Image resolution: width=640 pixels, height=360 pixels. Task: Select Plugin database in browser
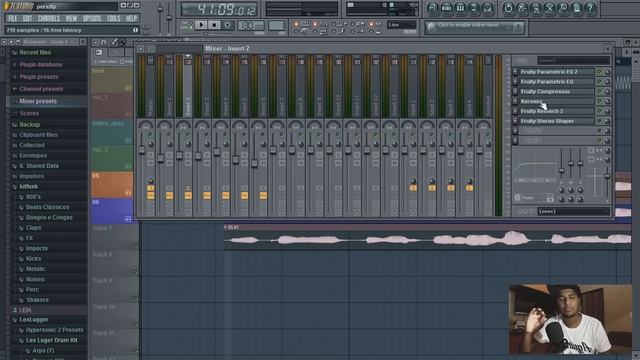(x=41, y=64)
